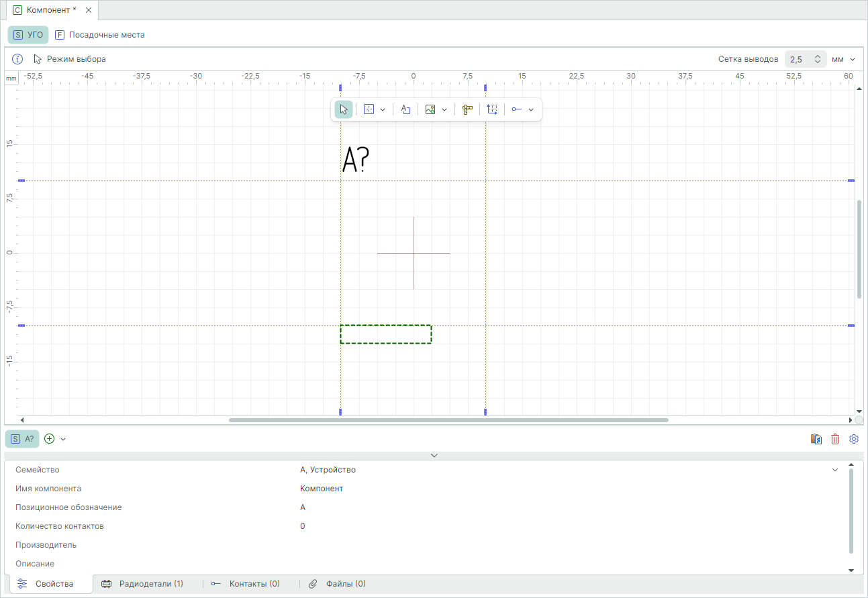Viewport: 868px width, 598px height.
Task: Open dropdown arrow beside the pin tool
Action: 531,109
